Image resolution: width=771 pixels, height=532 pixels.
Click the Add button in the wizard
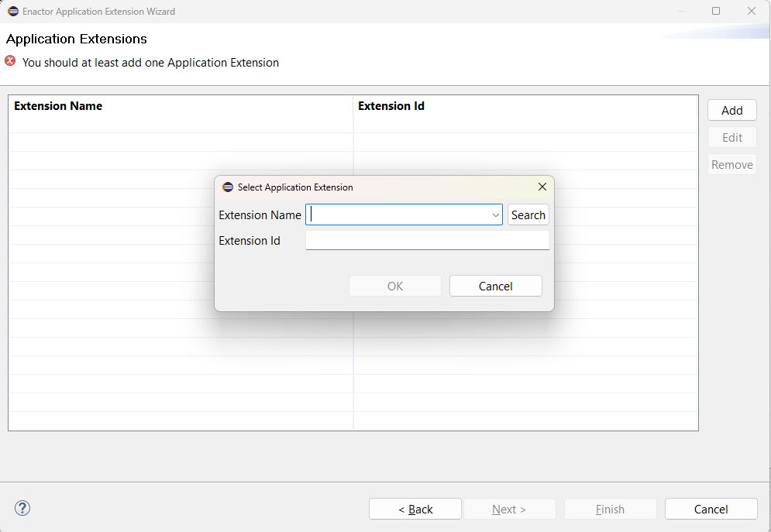click(x=731, y=111)
